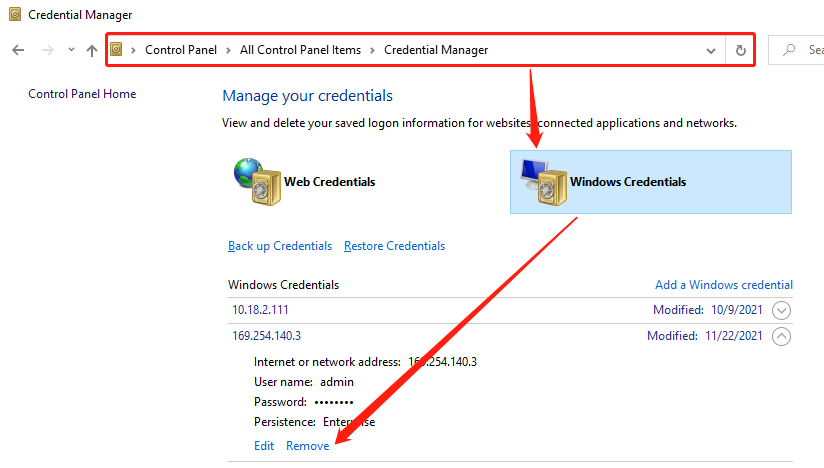Collapse the 169.254.140.3 credential entry
824x468 pixels.
pyautogui.click(x=782, y=336)
